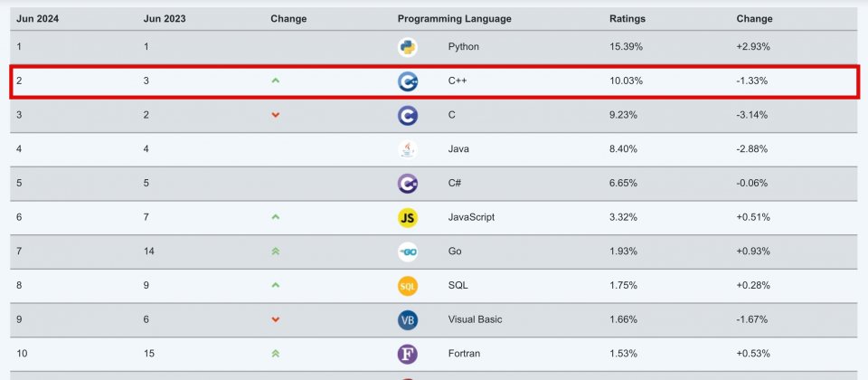The width and height of the screenshot is (868, 380).
Task: Select the Programming Language column header
Action: tap(455, 19)
